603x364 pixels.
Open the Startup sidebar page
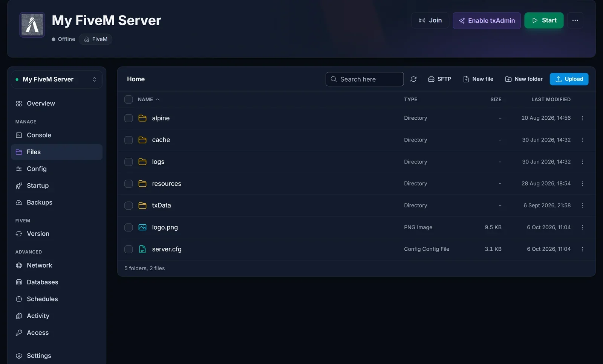(57, 186)
